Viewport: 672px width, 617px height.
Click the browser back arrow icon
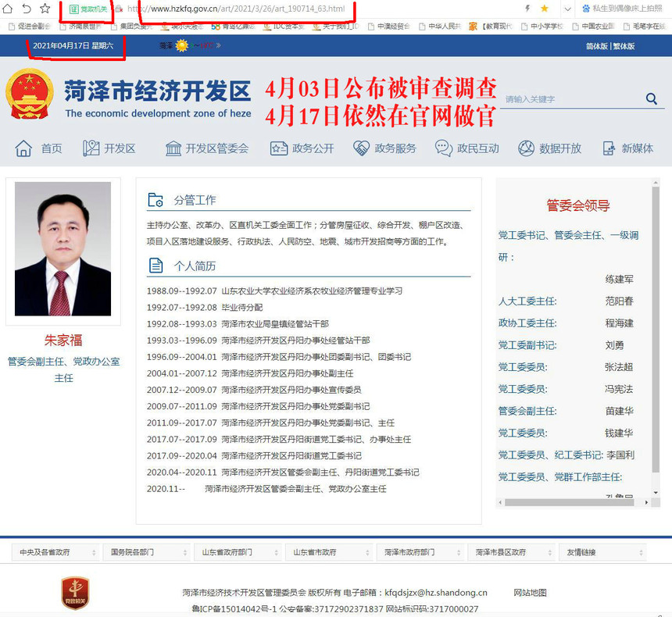(27, 8)
